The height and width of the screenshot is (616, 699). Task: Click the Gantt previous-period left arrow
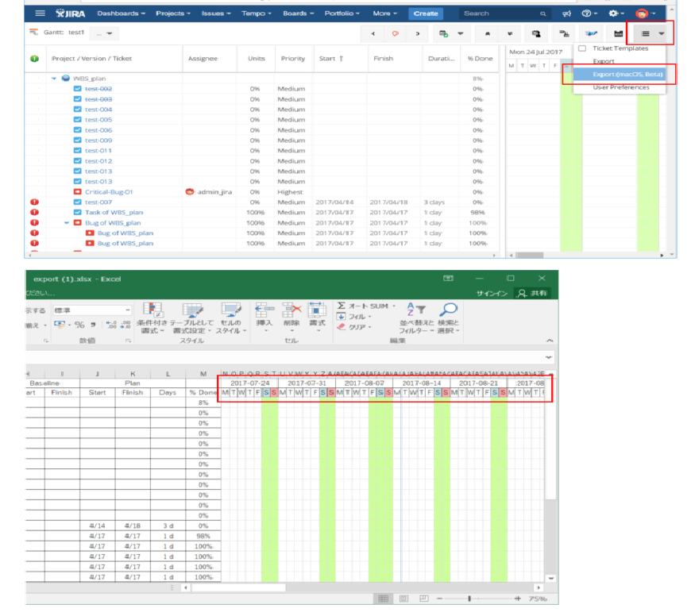[x=373, y=33]
